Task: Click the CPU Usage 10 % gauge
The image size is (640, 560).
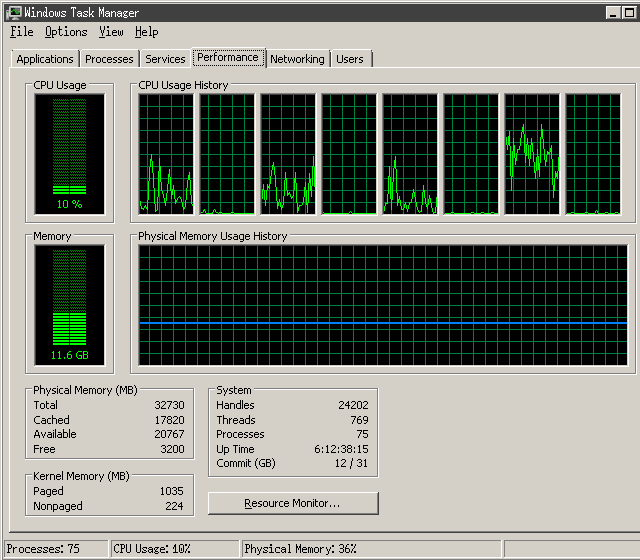Action: 69,154
